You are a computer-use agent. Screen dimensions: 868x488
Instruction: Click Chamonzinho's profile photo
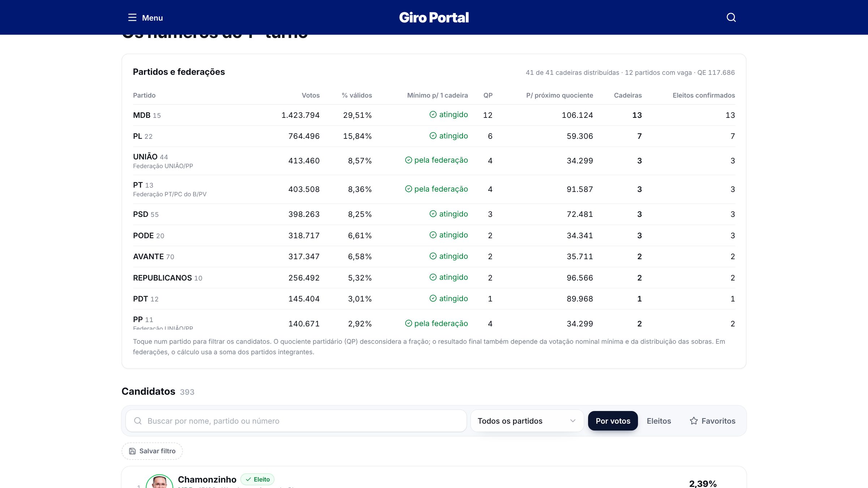[x=159, y=481]
